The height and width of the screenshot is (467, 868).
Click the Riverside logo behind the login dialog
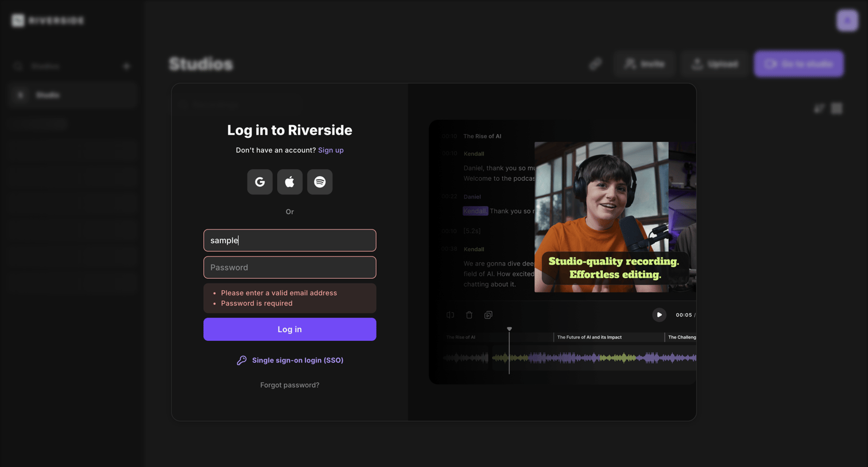click(48, 21)
